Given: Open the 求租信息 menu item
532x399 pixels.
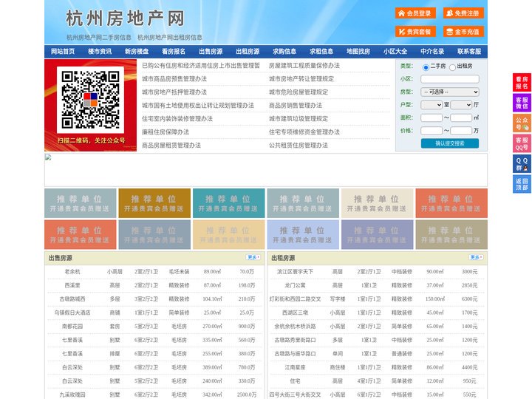Looking at the screenshot, I should click(321, 52).
